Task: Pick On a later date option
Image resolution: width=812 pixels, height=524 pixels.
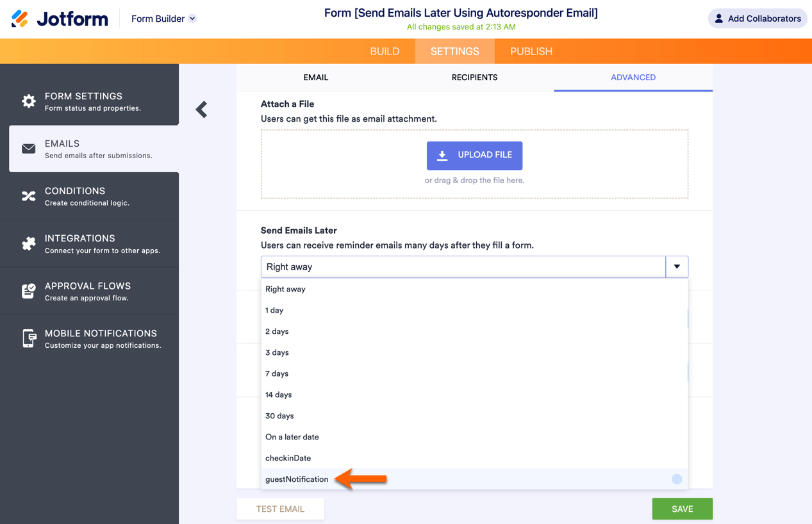Action: click(x=292, y=437)
